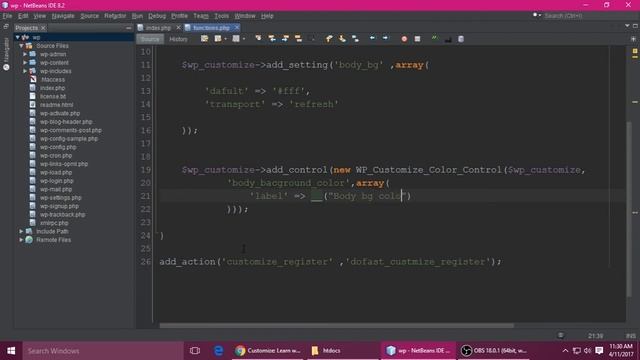Collapse the Source Files folder
Viewport: 640px width, 360px height.
click(21, 46)
